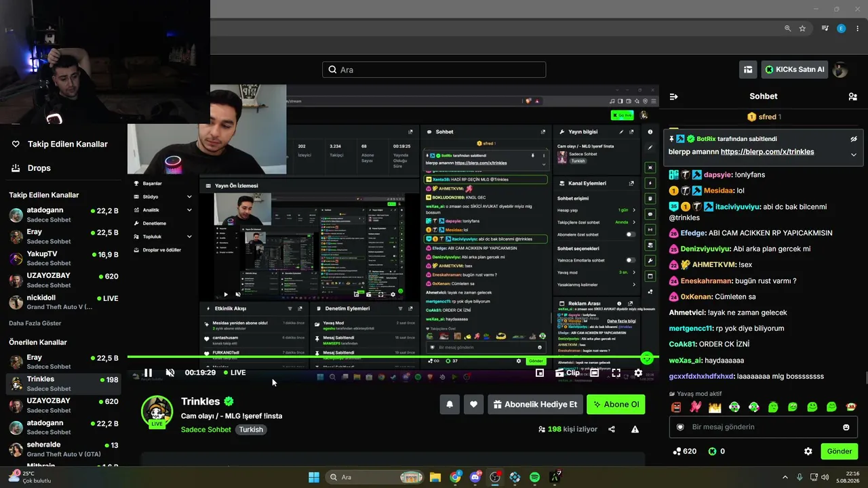Open the nickidoll channel in sidebar

(x=64, y=302)
